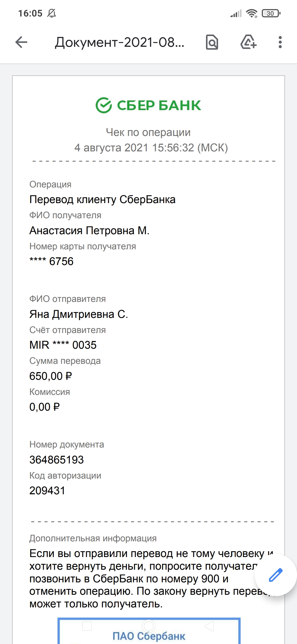Tap the faint square recent-apps button
Screen dimensions: 297x644
click(x=87, y=626)
